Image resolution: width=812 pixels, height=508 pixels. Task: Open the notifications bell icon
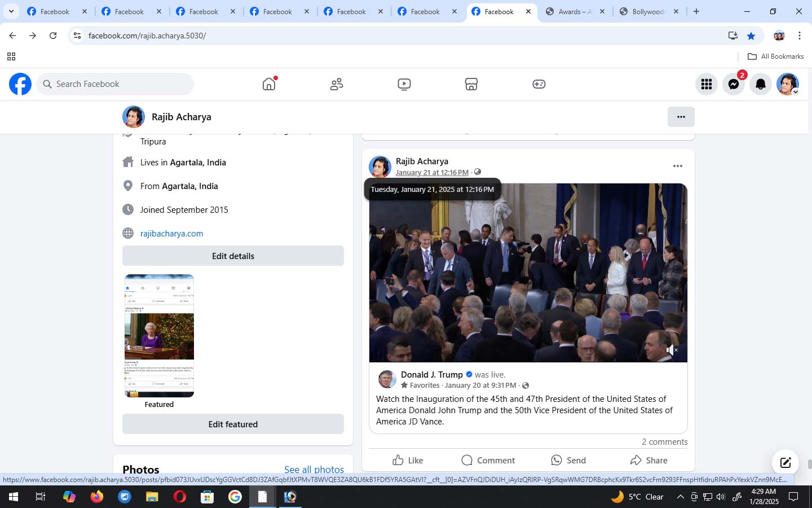pyautogui.click(x=761, y=84)
